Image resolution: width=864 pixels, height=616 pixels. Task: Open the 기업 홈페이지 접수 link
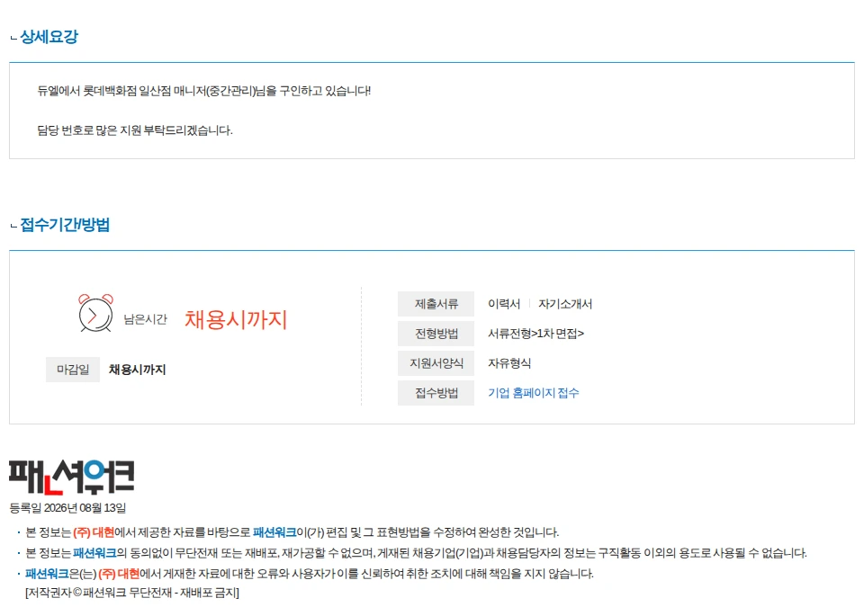coord(534,392)
